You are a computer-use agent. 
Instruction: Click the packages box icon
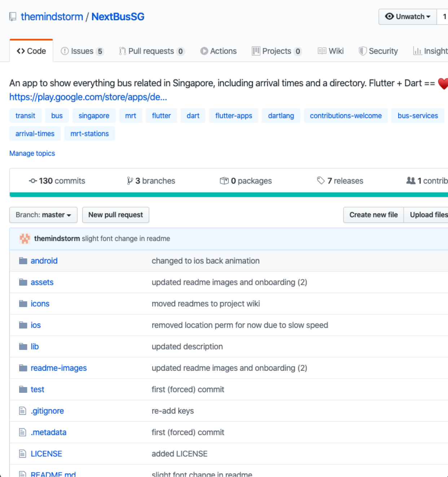(x=224, y=181)
